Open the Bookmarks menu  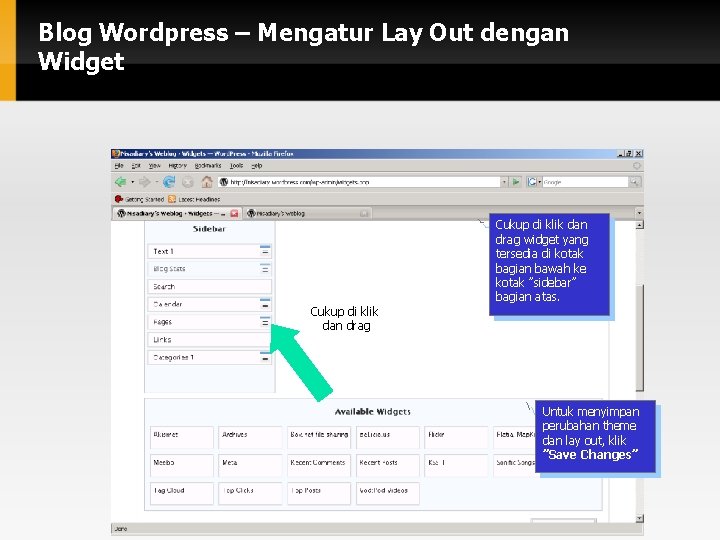pos(208,166)
